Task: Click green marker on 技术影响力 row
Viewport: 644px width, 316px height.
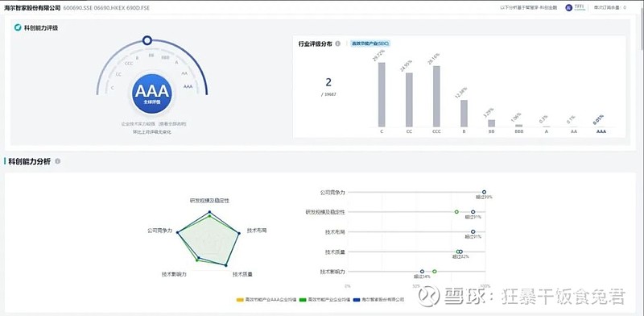Action: pyautogui.click(x=435, y=271)
